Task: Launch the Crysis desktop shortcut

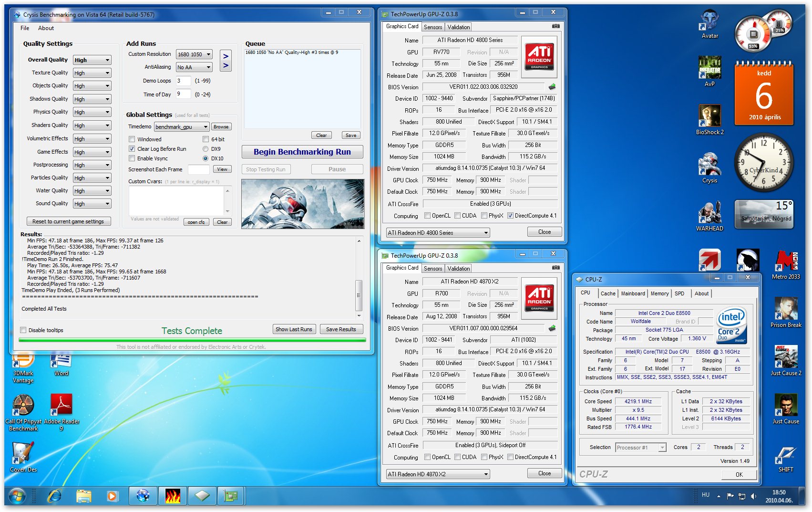Action: (709, 168)
